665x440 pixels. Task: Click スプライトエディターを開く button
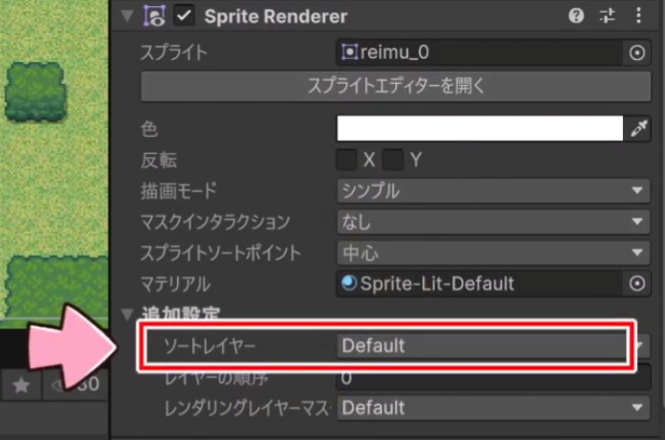(396, 86)
